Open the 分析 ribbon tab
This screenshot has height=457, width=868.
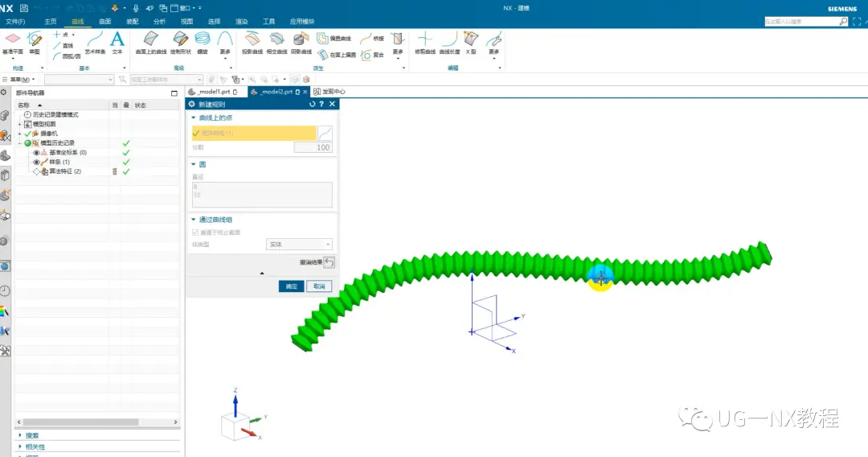[159, 22]
